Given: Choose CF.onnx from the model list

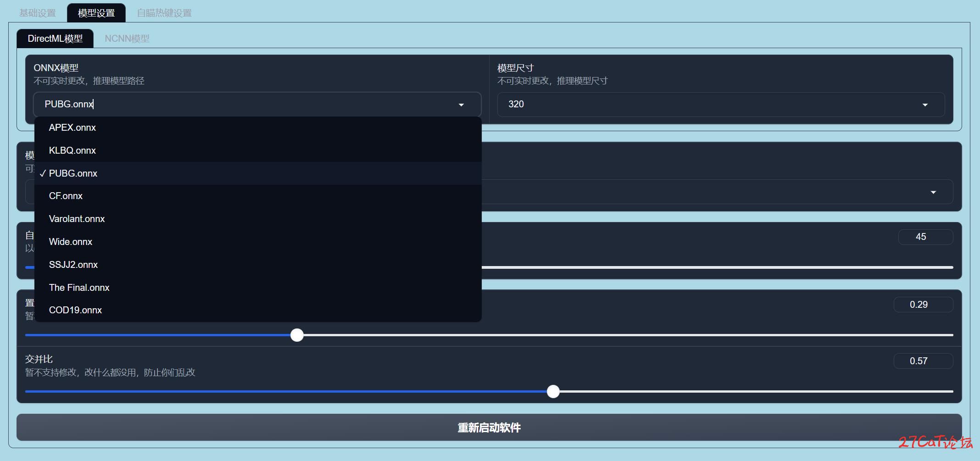Looking at the screenshot, I should pos(258,196).
